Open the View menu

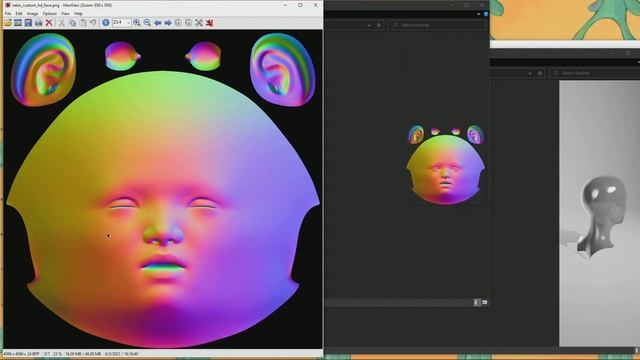coord(65,13)
